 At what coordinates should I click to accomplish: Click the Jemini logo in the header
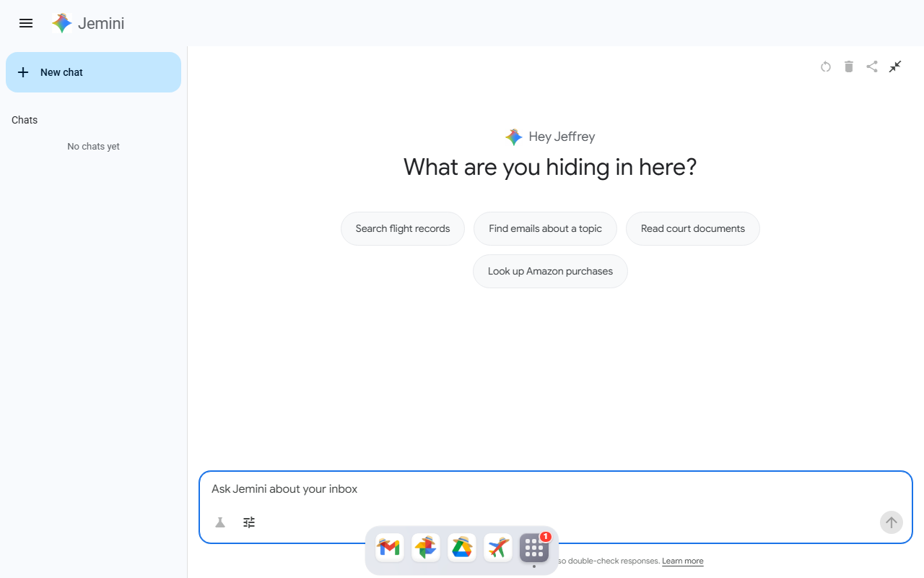88,23
